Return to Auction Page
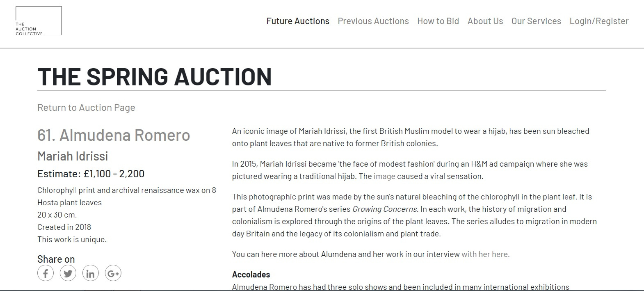Screen dimensions: 644x291 [x=86, y=108]
